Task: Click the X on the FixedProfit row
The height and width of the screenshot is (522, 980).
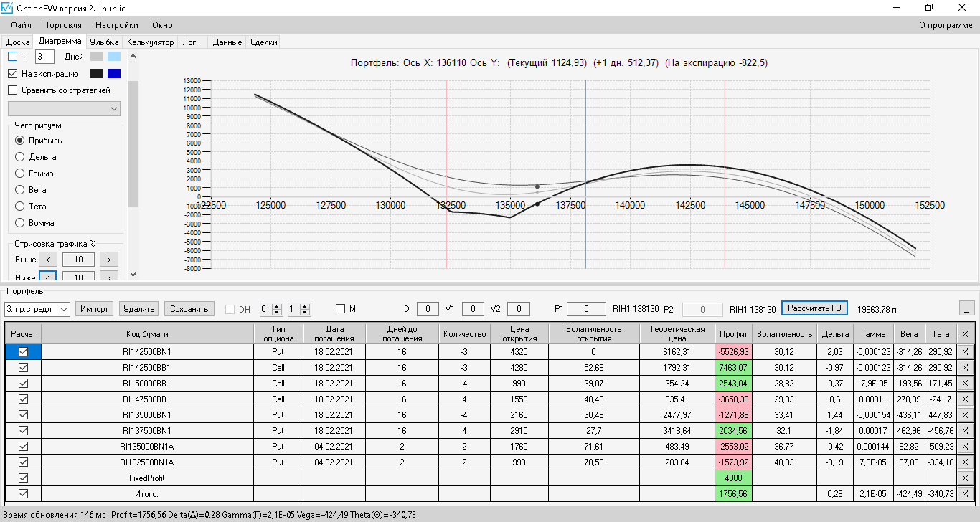Action: (965, 478)
